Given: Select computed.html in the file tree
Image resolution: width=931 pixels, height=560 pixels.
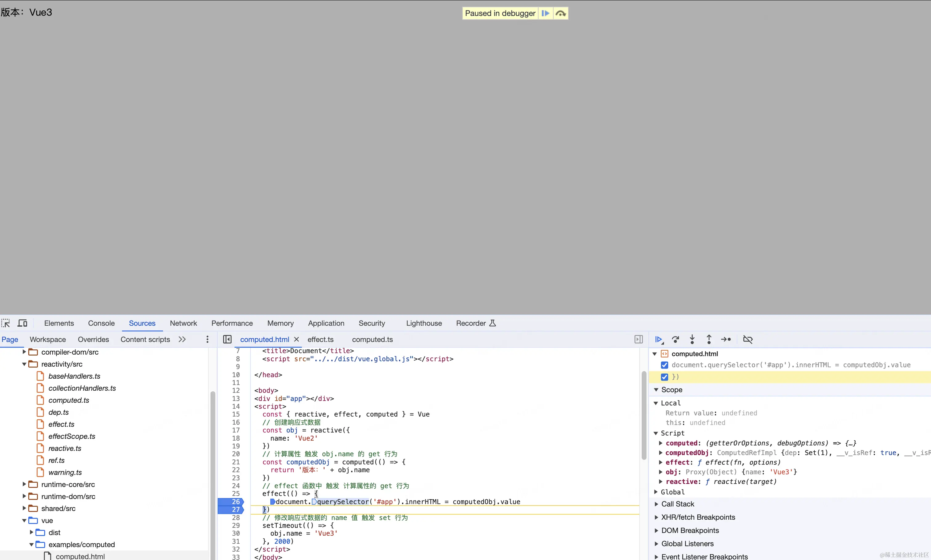Looking at the screenshot, I should pyautogui.click(x=80, y=556).
